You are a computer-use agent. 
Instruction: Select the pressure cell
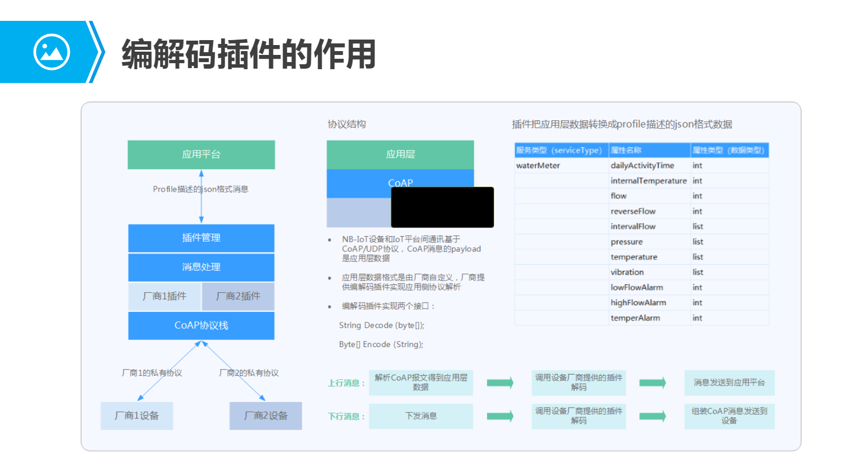[x=649, y=242]
